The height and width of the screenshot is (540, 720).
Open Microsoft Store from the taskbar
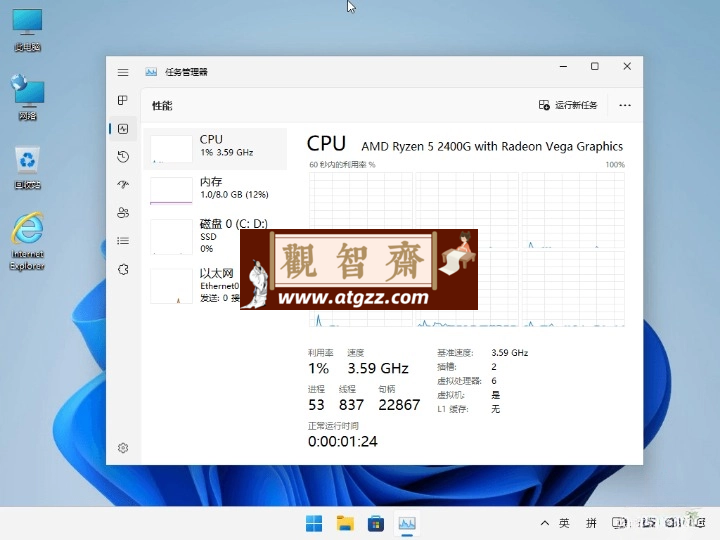376,523
